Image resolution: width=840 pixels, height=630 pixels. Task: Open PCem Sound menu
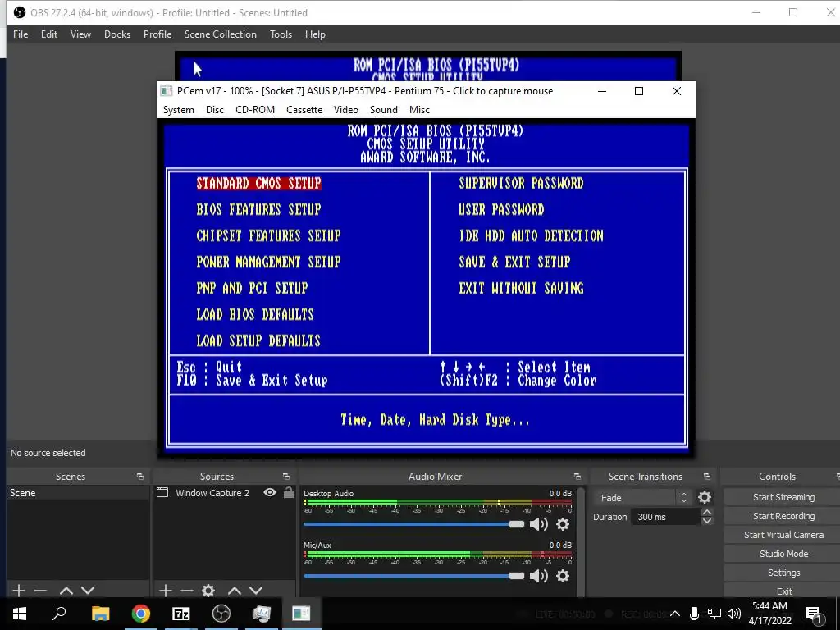click(x=384, y=110)
